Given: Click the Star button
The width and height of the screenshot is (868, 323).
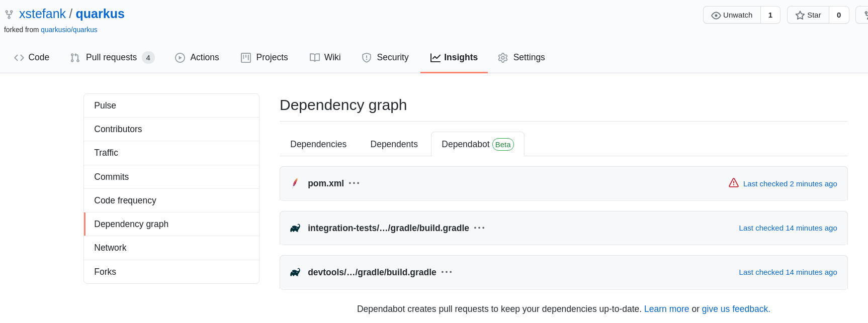Looking at the screenshot, I should click(808, 15).
